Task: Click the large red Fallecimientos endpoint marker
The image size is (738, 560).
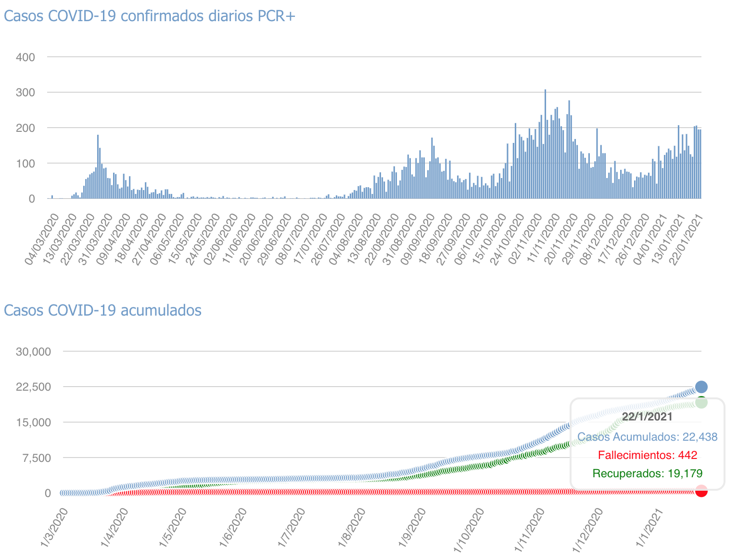Action: point(701,491)
